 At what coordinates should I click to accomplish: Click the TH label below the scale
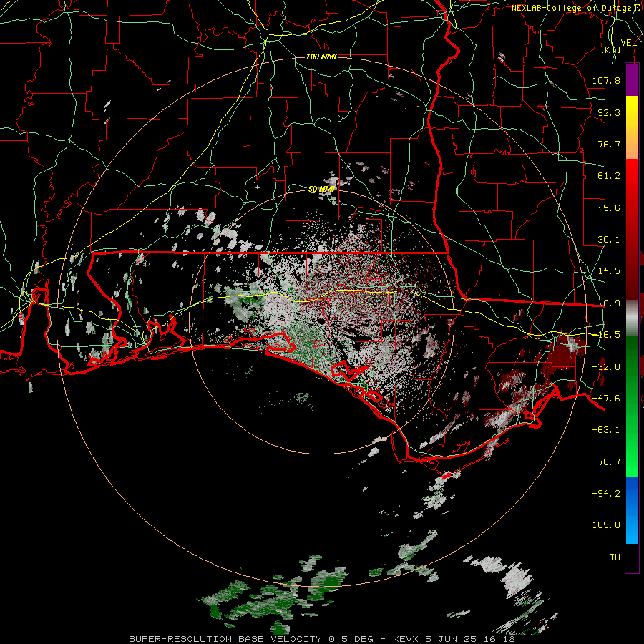[x=615, y=557]
